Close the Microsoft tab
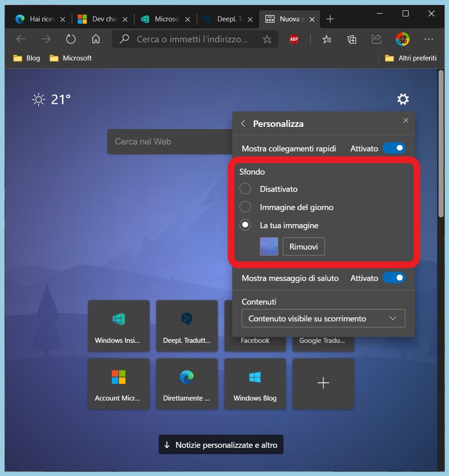Image resolution: width=449 pixels, height=476 pixels. tap(188, 20)
